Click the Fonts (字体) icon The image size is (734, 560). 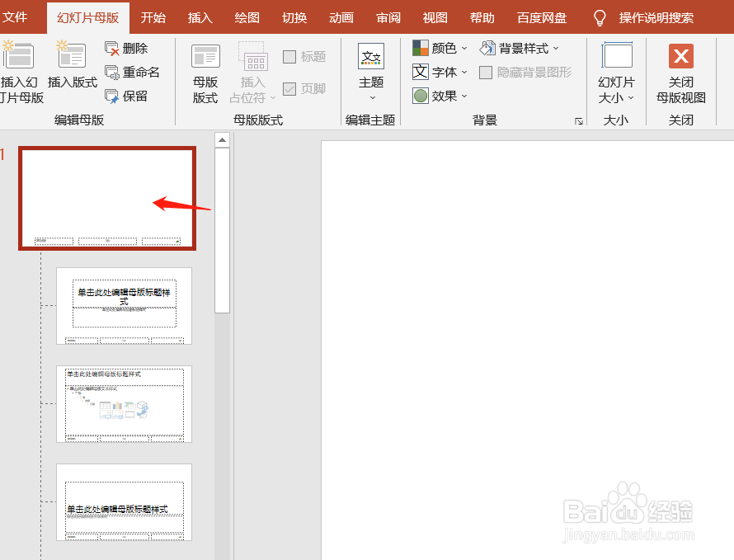pos(421,72)
